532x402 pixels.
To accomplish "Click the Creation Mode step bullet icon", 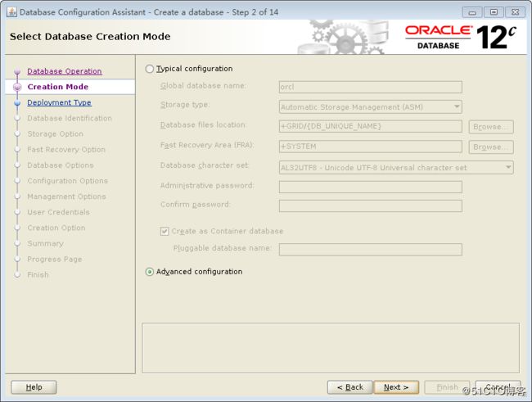I will (17, 87).
